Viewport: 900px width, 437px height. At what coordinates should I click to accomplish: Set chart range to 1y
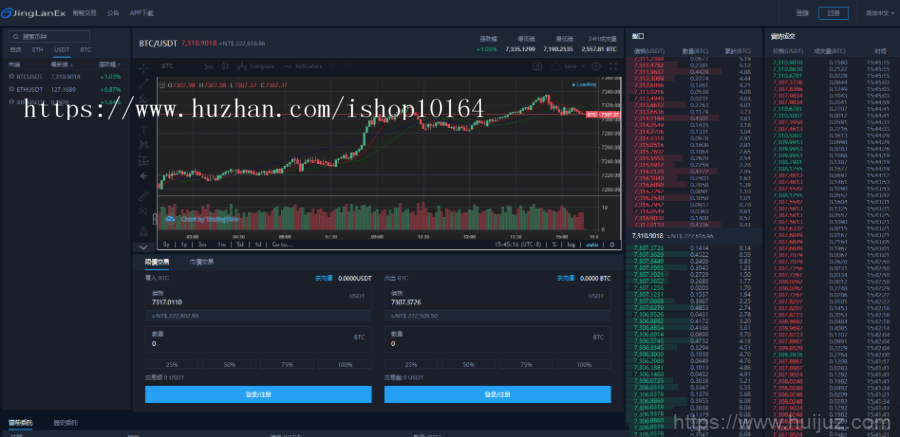[184, 244]
